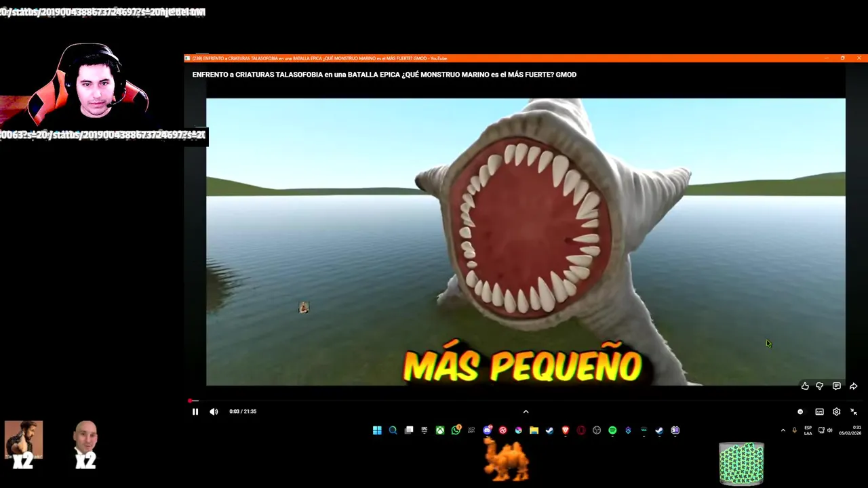Open Spotify from the taskbar

(612, 430)
